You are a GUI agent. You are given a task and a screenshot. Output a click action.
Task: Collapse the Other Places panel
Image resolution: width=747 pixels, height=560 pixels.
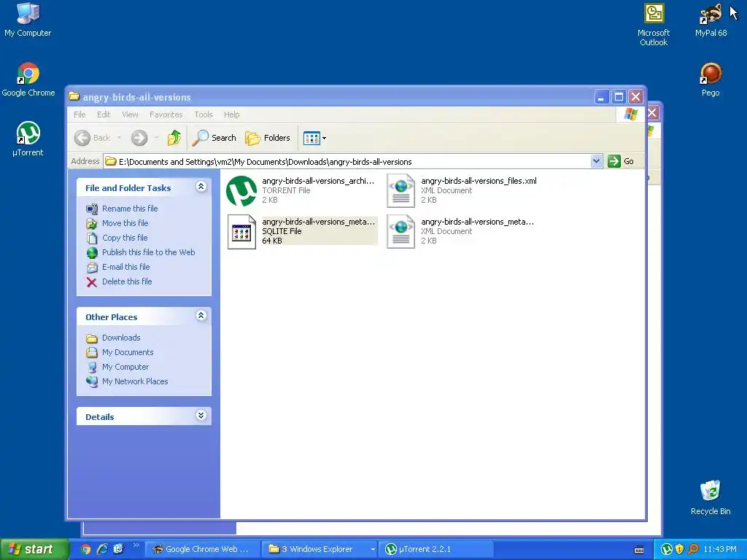pos(201,316)
